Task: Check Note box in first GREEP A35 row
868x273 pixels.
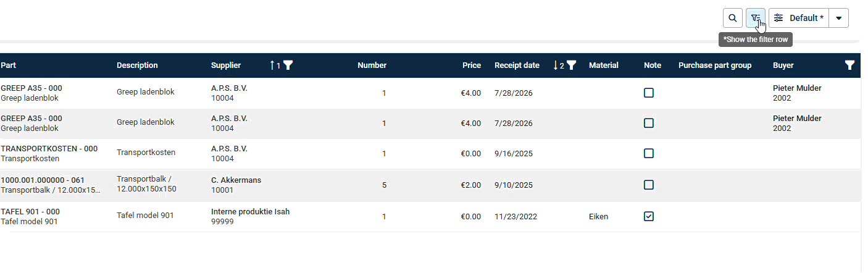Action: (x=648, y=93)
